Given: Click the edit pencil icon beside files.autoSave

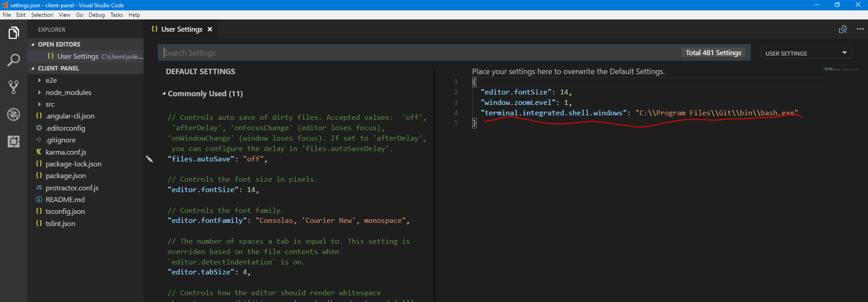Looking at the screenshot, I should (x=149, y=159).
